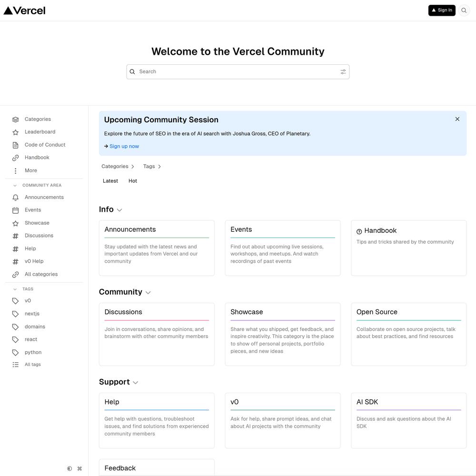Open search filter options icon

pos(343,72)
